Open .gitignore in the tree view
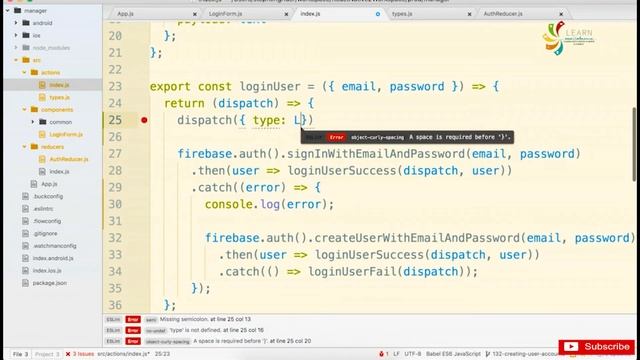Image resolution: width=640 pixels, height=360 pixels. click(x=45, y=233)
